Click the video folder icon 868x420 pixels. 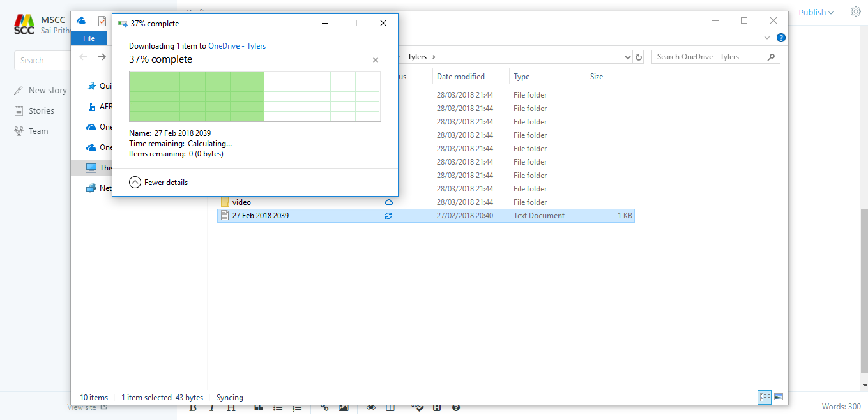tap(225, 202)
